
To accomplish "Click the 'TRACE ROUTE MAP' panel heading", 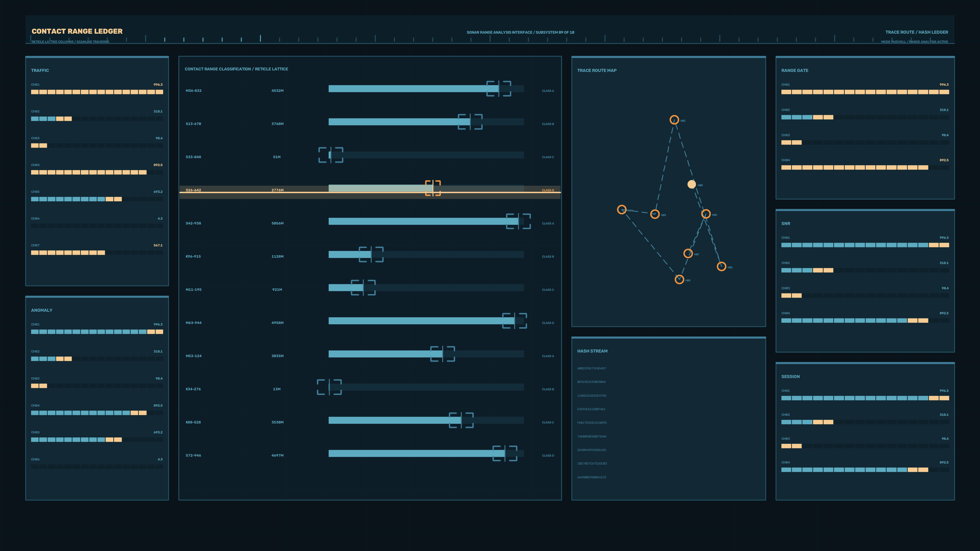I will tap(597, 70).
